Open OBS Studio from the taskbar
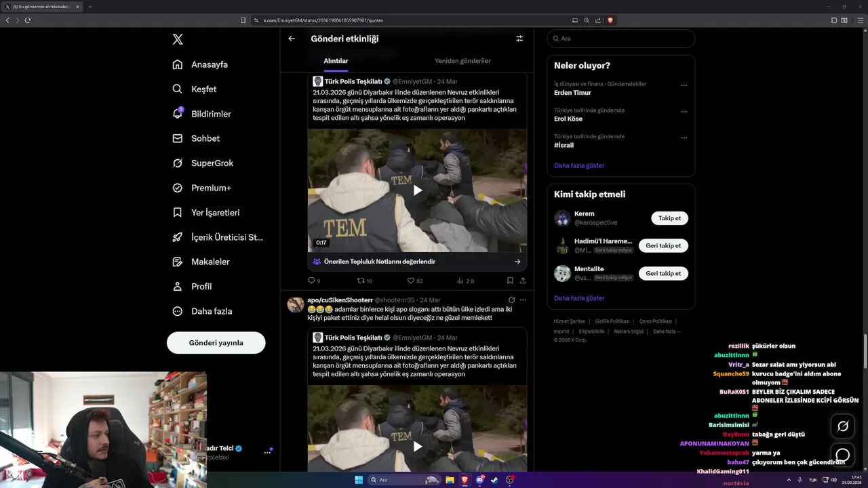Screen dimensions: 868x488 [509, 480]
